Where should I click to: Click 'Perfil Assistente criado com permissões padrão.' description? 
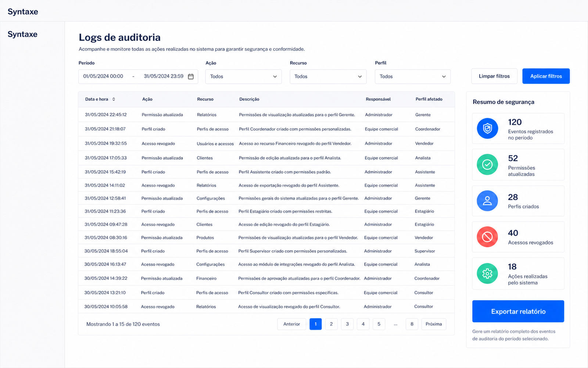(x=285, y=172)
